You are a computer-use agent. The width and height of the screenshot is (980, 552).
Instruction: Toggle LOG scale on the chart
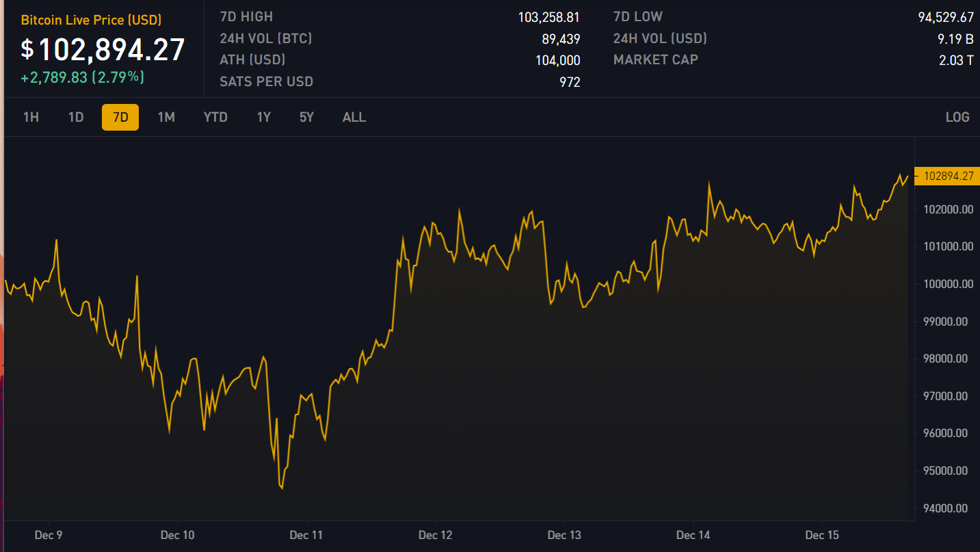957,117
